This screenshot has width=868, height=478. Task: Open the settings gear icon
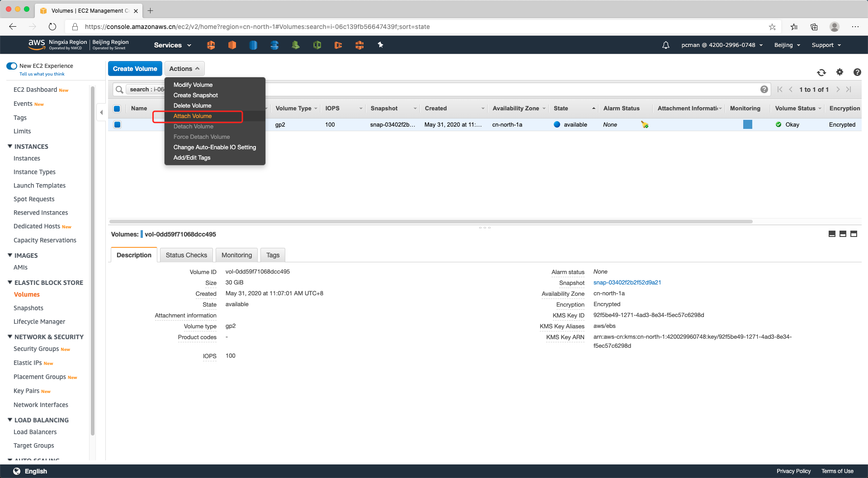840,72
